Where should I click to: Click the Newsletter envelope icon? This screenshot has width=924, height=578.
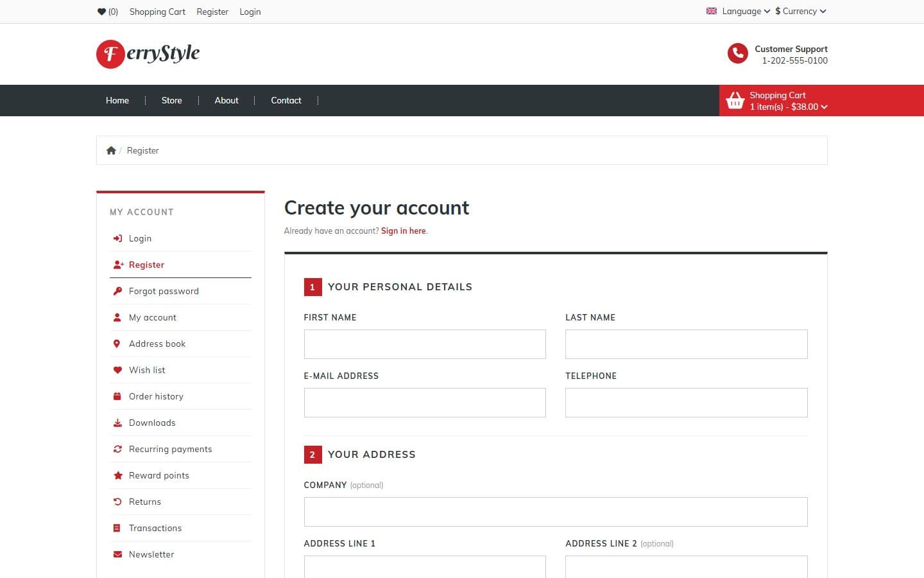coord(117,554)
